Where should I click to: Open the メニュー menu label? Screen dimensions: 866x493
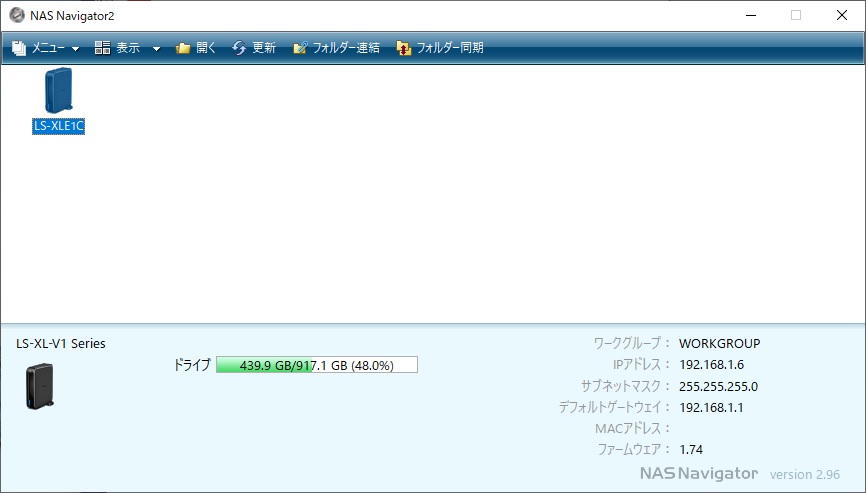click(x=48, y=48)
